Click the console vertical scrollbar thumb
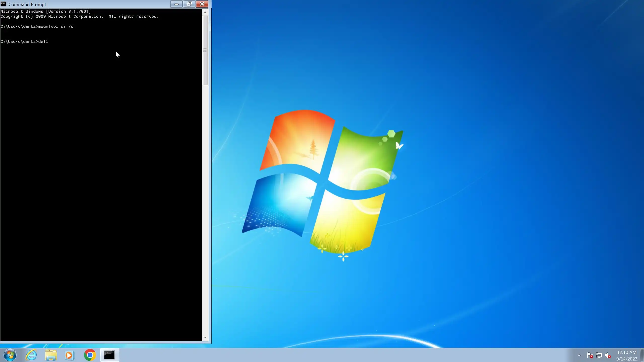 tap(205, 50)
